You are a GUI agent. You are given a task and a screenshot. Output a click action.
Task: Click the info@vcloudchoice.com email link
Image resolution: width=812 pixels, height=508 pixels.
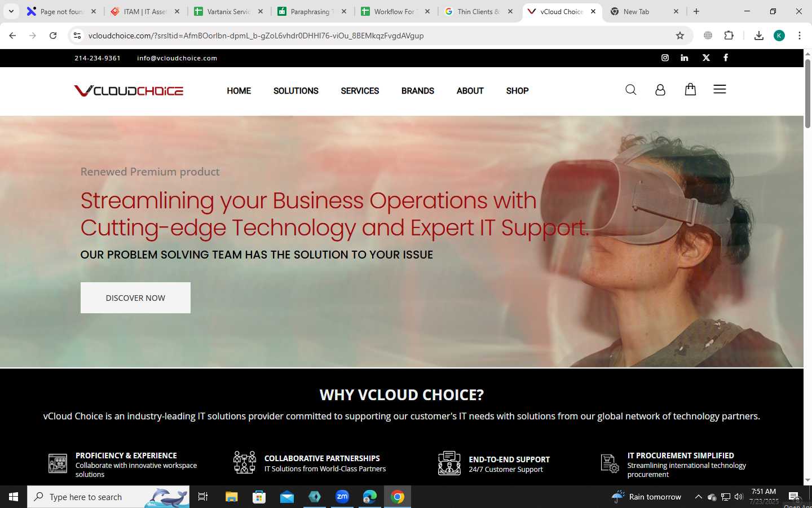(x=177, y=58)
